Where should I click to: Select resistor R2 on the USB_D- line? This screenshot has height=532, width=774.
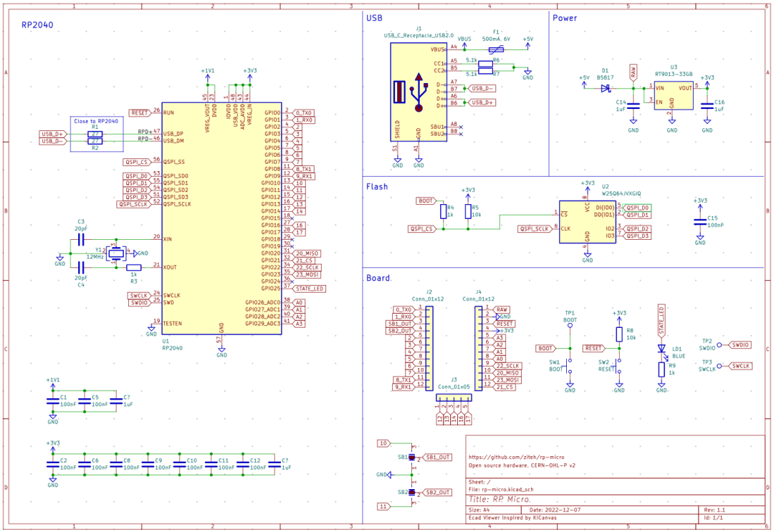(95, 141)
